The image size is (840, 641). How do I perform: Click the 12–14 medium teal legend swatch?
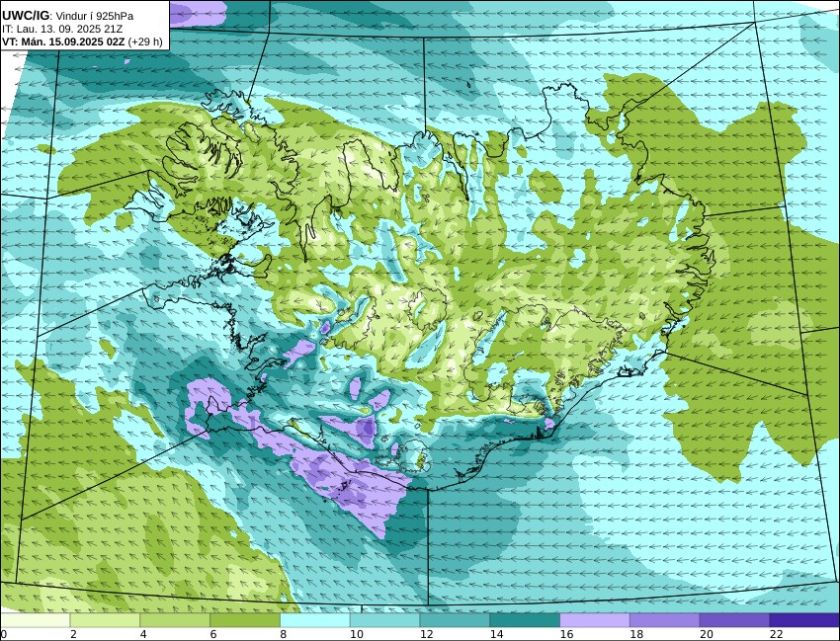[455, 620]
